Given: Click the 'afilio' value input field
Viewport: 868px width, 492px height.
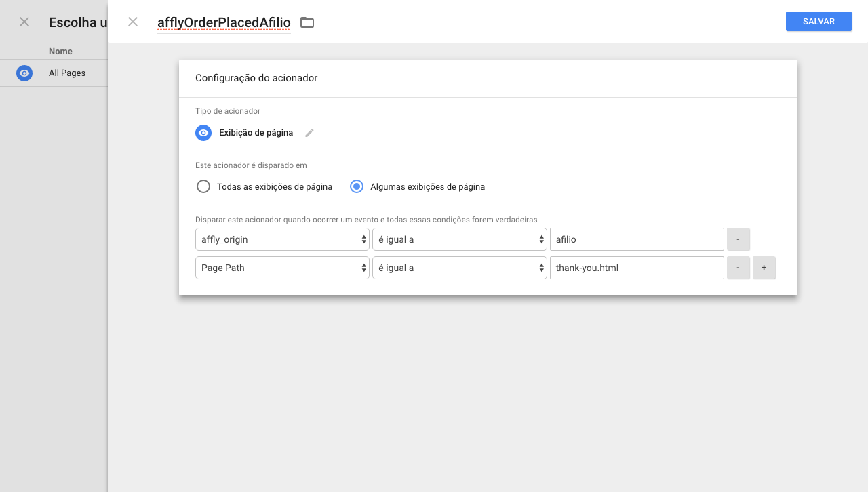Looking at the screenshot, I should coord(637,239).
